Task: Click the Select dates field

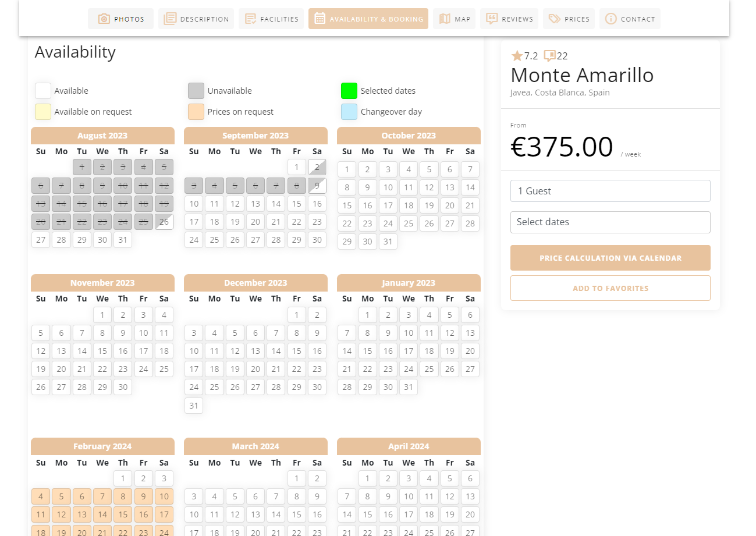Action: [x=611, y=222]
